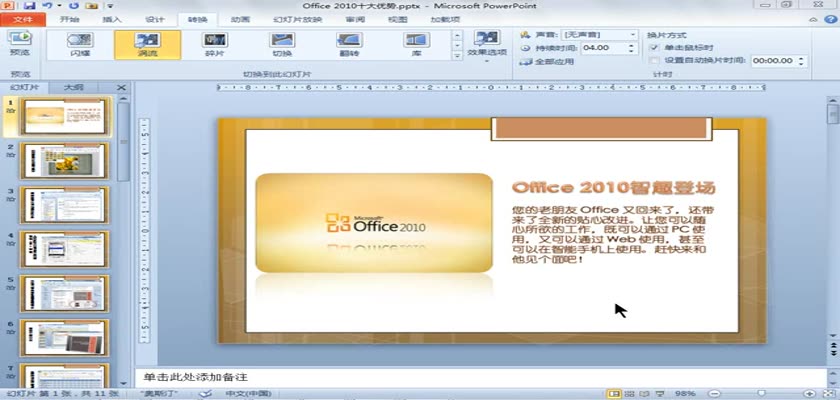The image size is (840, 400).
Task: Click the 预览 (Preview) transition icon
Action: [x=20, y=43]
